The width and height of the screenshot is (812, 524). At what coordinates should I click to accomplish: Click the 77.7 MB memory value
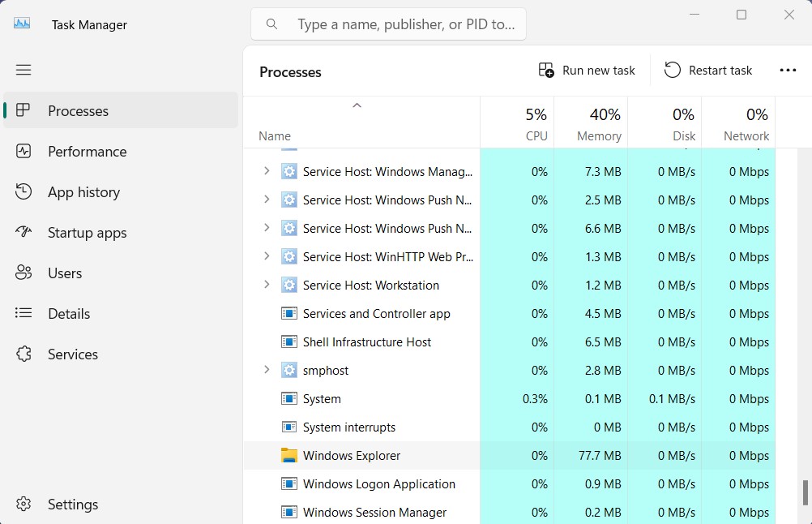(600, 456)
